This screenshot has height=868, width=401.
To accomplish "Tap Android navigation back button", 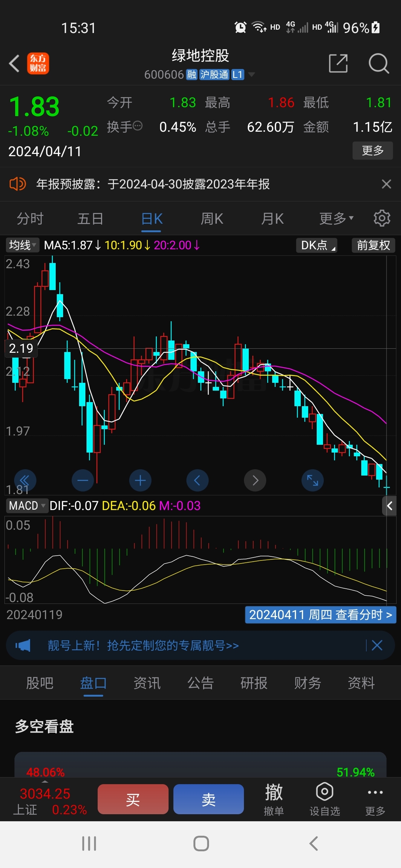I will tap(314, 844).
